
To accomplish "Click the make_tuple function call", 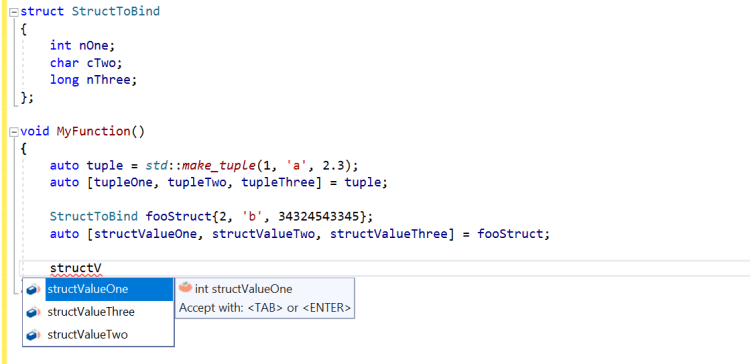I will coord(219,165).
